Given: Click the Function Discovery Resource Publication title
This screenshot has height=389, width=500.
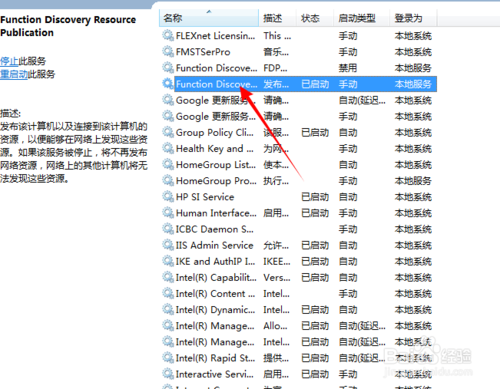Looking at the screenshot, I should pos(68,26).
